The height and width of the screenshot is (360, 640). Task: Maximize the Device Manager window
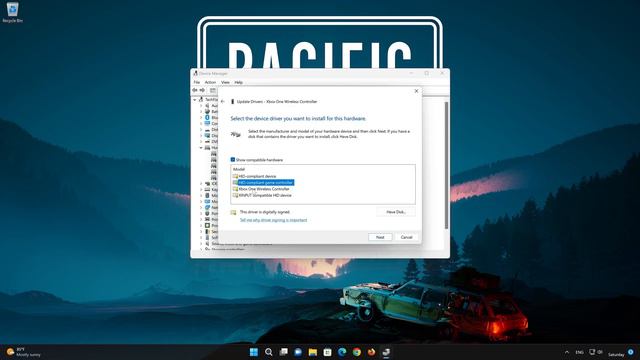coord(427,73)
